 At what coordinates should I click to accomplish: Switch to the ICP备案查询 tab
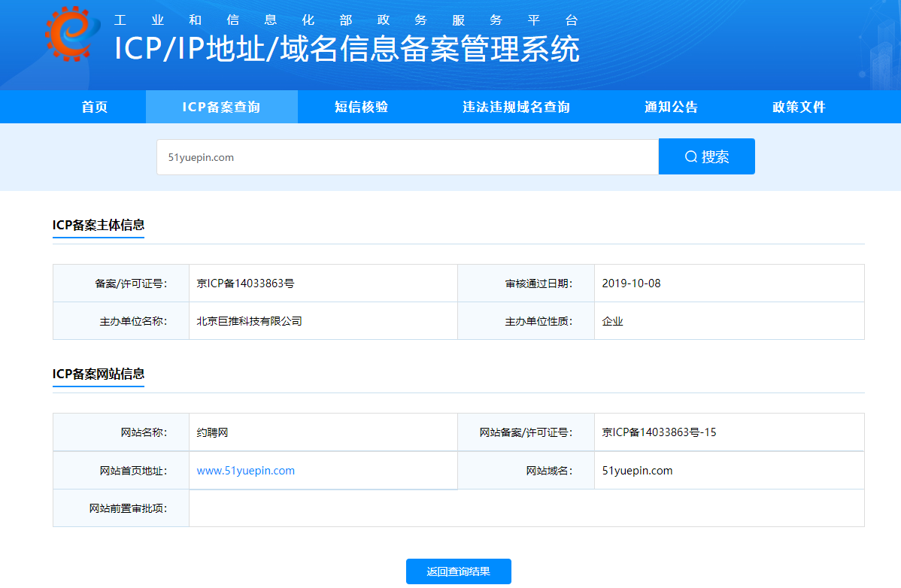coord(221,107)
